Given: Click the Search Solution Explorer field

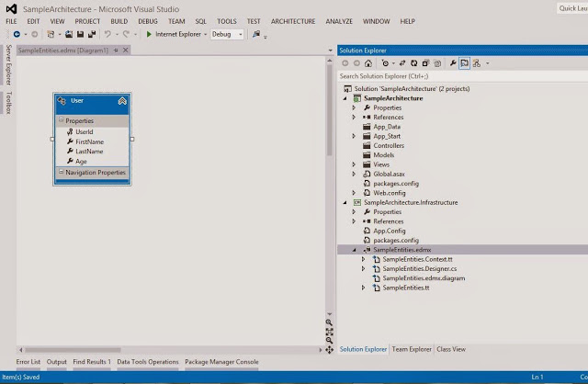Looking at the screenshot, I should pyautogui.click(x=463, y=76).
